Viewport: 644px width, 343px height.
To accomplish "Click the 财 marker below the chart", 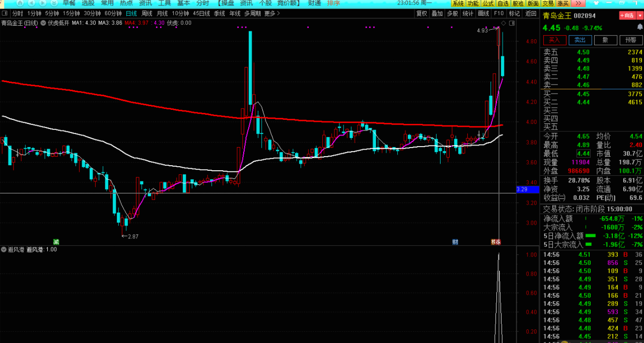I will [455, 242].
